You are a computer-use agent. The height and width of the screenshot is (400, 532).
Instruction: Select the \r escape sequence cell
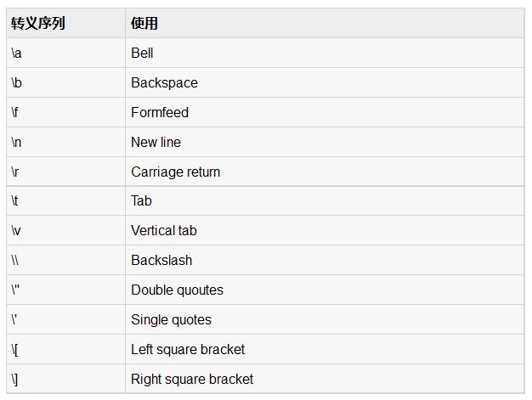pyautogui.click(x=15, y=172)
